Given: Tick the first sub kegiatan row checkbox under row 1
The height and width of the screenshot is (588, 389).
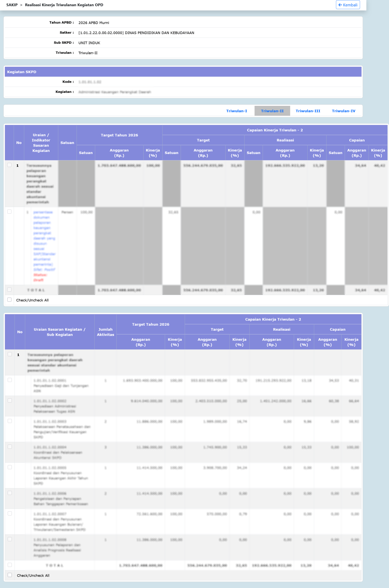Looking at the screenshot, I should point(10,380).
